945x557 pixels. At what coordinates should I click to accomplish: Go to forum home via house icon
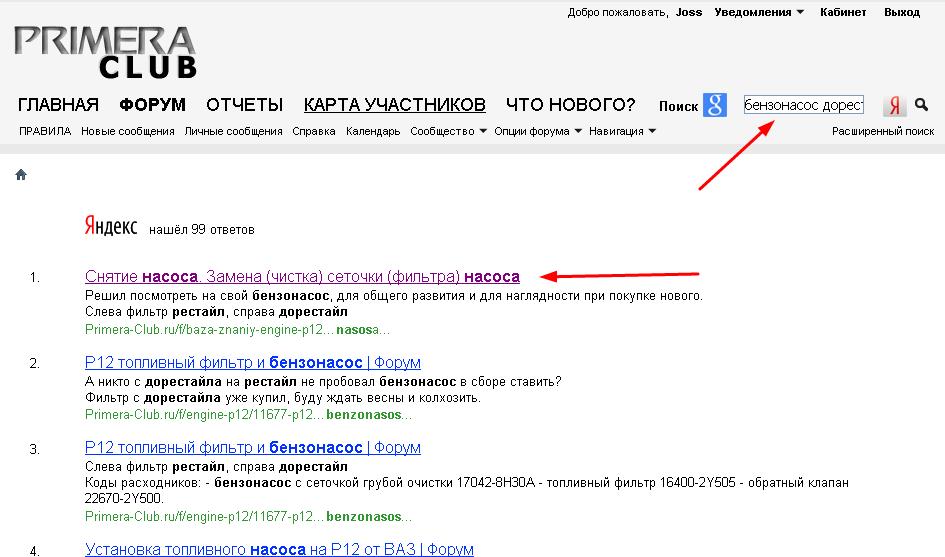[21, 175]
